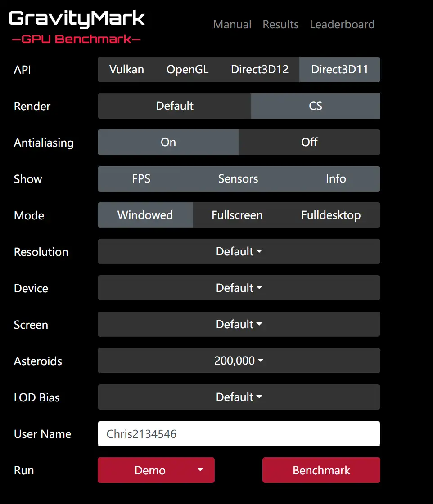This screenshot has height=504, width=433.
Task: Open the Leaderboard page
Action: tap(342, 24)
